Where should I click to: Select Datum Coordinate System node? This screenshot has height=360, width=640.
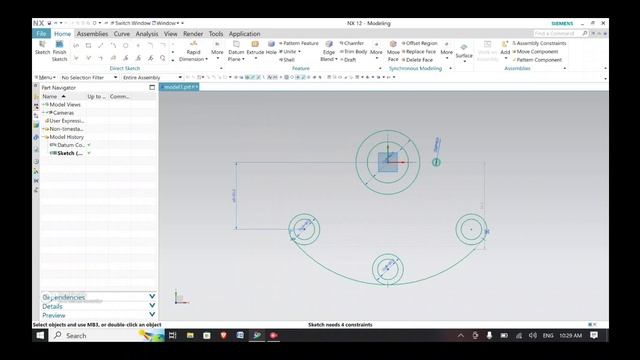pyautogui.click(x=71, y=145)
